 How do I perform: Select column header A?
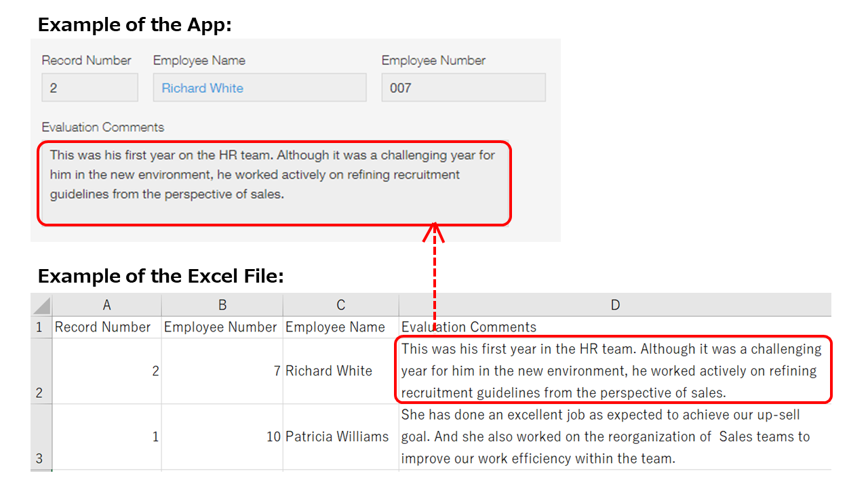(x=106, y=304)
